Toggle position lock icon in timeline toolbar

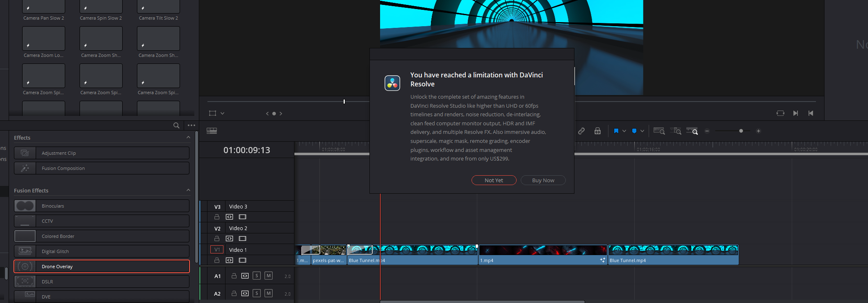coord(597,131)
